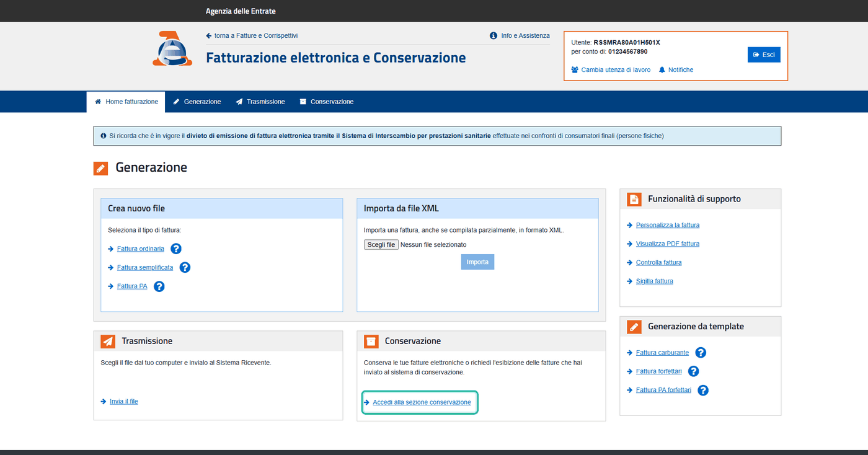This screenshot has width=868, height=455.
Task: Switch to the Generazione menu tab
Action: pos(197,102)
